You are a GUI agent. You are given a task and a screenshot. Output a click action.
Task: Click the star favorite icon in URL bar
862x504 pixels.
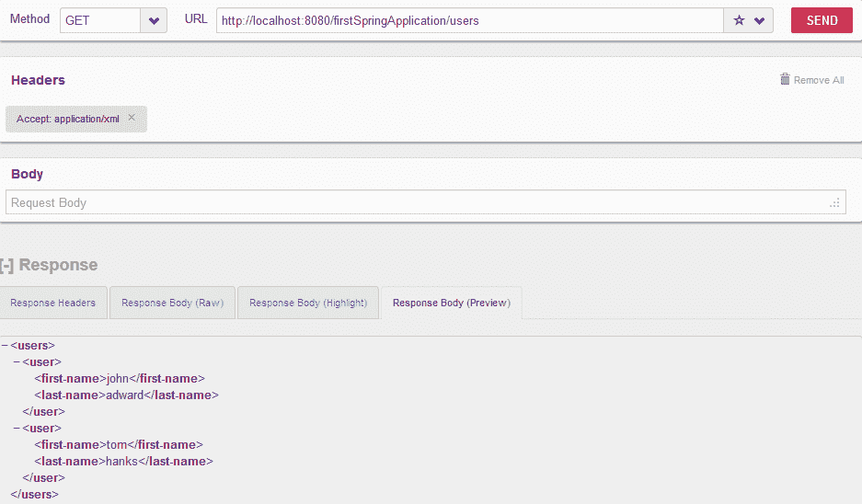point(739,20)
